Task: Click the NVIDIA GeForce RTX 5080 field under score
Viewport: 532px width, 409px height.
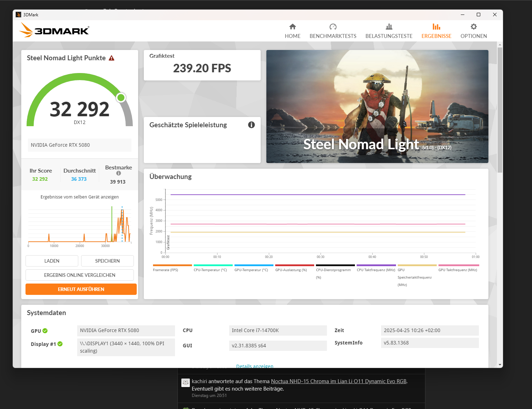Action: (x=79, y=145)
